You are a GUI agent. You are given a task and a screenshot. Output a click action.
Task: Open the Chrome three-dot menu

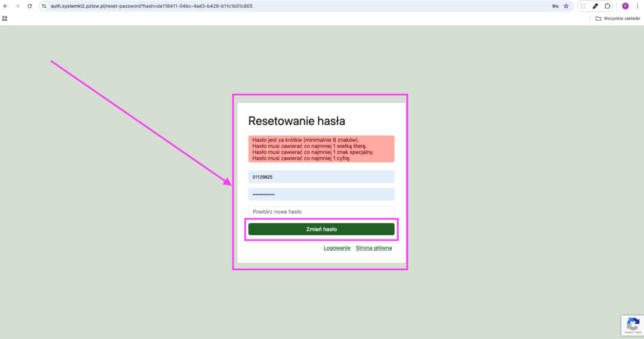[x=637, y=6]
